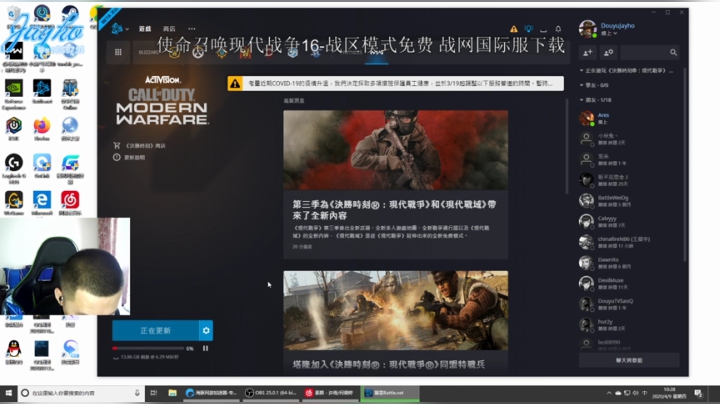
Task: Select friend DevilMuse
Action: (x=629, y=284)
